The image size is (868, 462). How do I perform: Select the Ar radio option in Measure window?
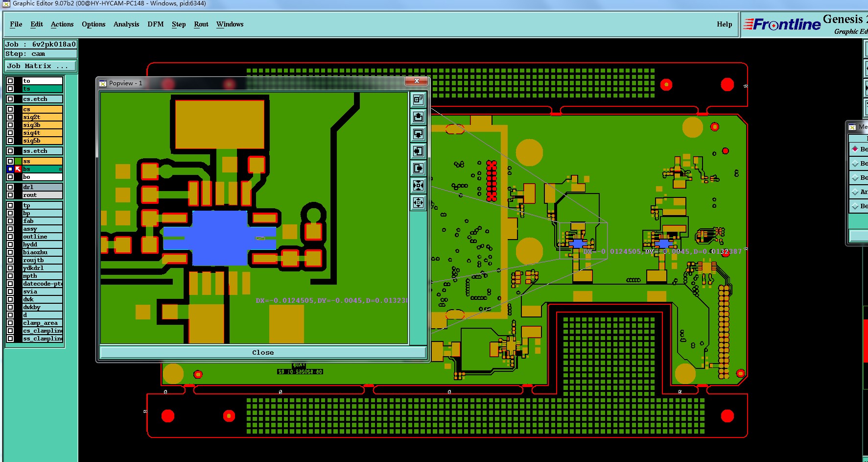tap(855, 192)
